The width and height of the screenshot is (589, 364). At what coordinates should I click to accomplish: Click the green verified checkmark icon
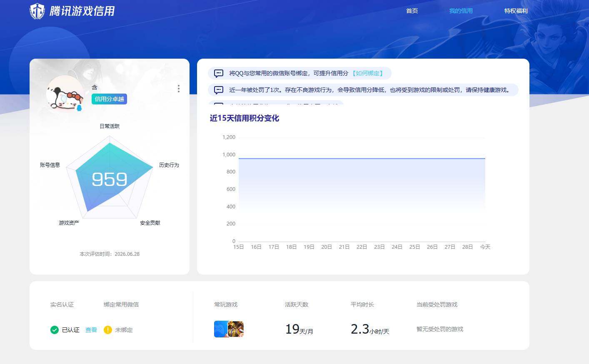coord(54,330)
